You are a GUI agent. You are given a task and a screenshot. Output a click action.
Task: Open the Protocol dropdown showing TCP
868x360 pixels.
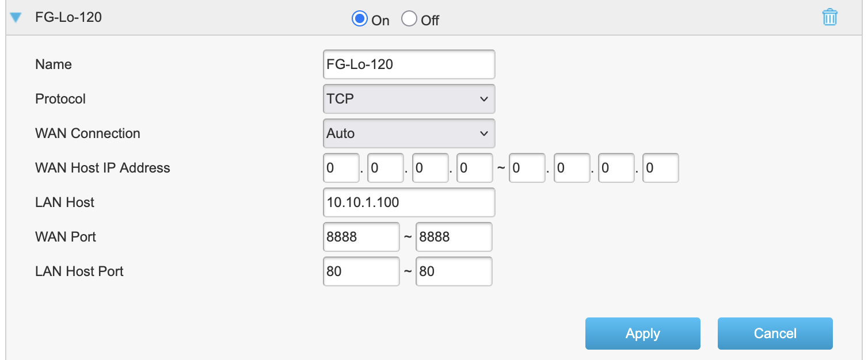click(x=409, y=99)
